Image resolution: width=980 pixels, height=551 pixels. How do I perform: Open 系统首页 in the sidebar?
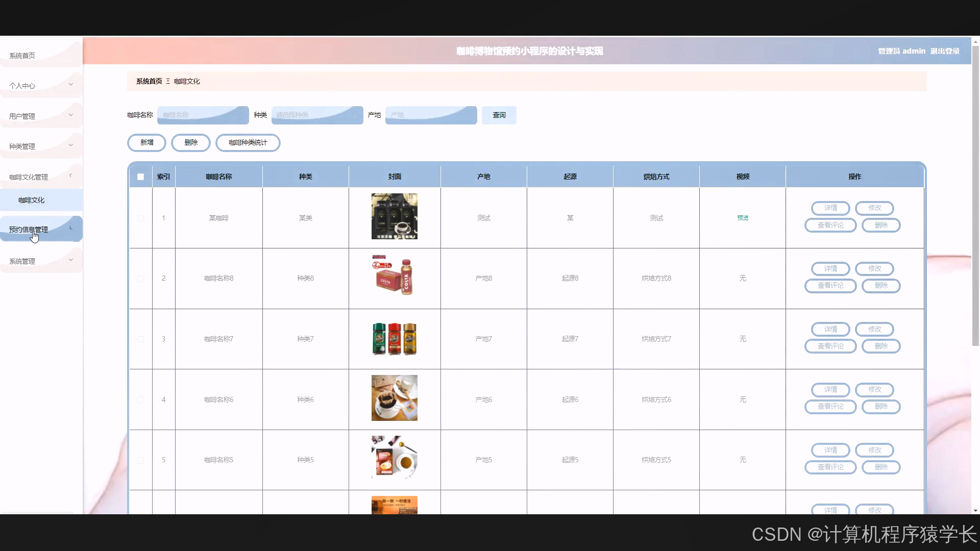(41, 55)
